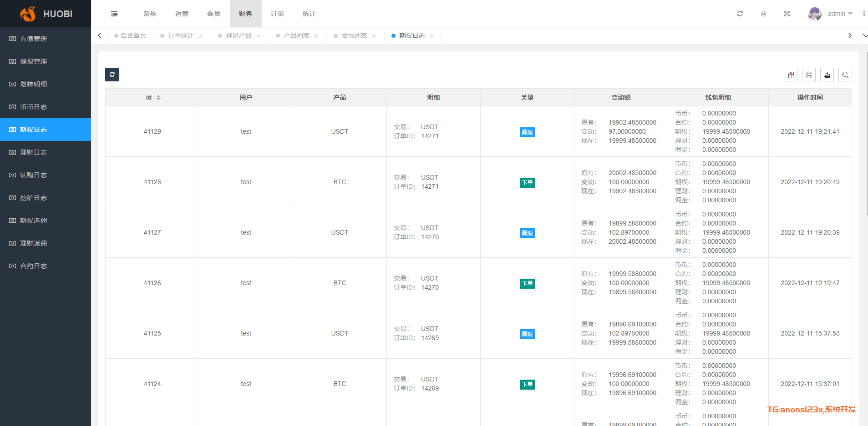Image resolution: width=868 pixels, height=426 pixels.
Task: Open the 会员 top menu
Action: 213,14
